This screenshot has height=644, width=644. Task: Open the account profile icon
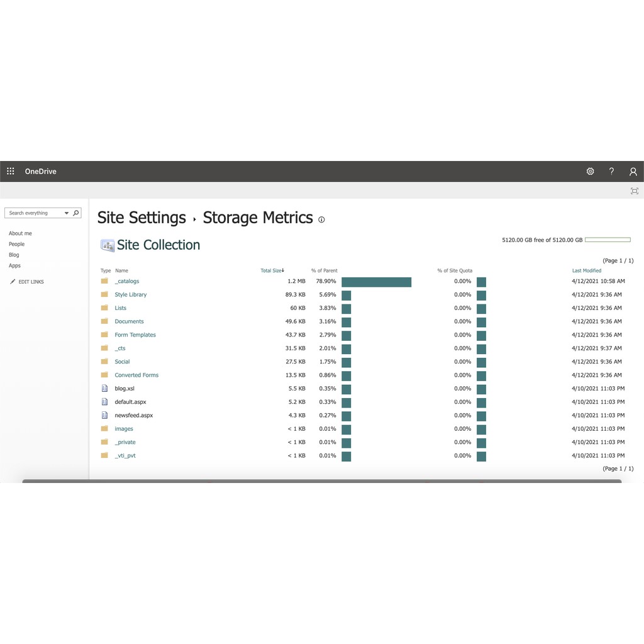click(x=633, y=171)
